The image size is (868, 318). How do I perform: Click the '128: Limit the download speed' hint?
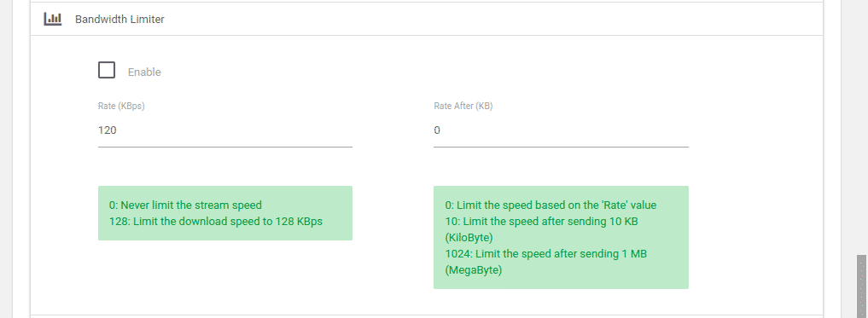pyautogui.click(x=216, y=221)
